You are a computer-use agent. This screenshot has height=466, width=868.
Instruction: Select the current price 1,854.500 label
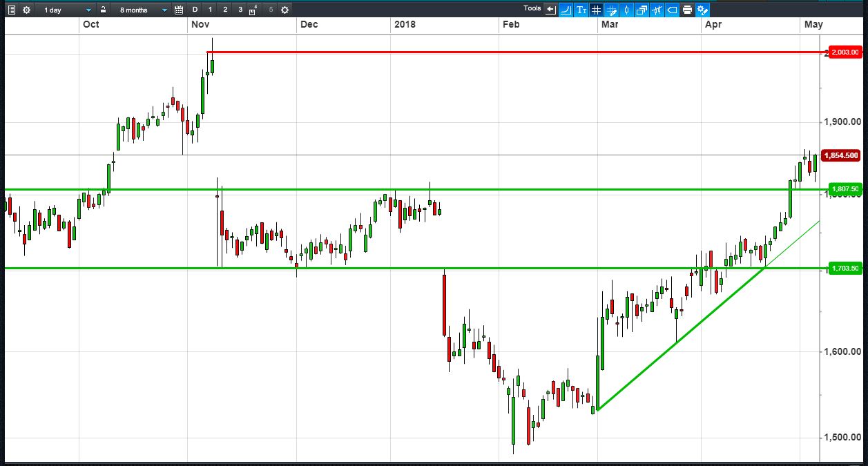[841, 155]
